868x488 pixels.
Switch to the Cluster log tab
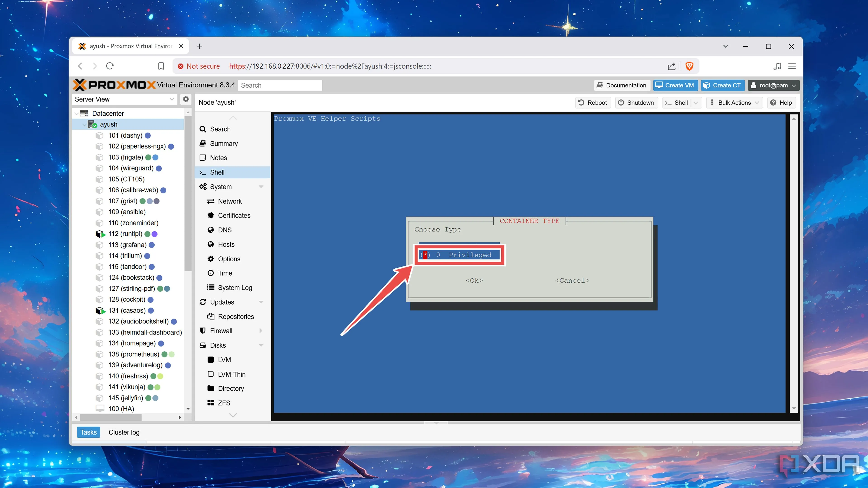(x=124, y=432)
